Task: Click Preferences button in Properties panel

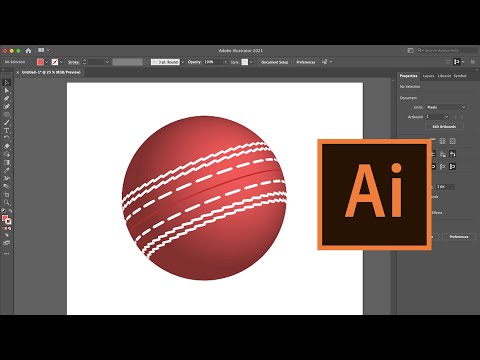Action: (459, 237)
